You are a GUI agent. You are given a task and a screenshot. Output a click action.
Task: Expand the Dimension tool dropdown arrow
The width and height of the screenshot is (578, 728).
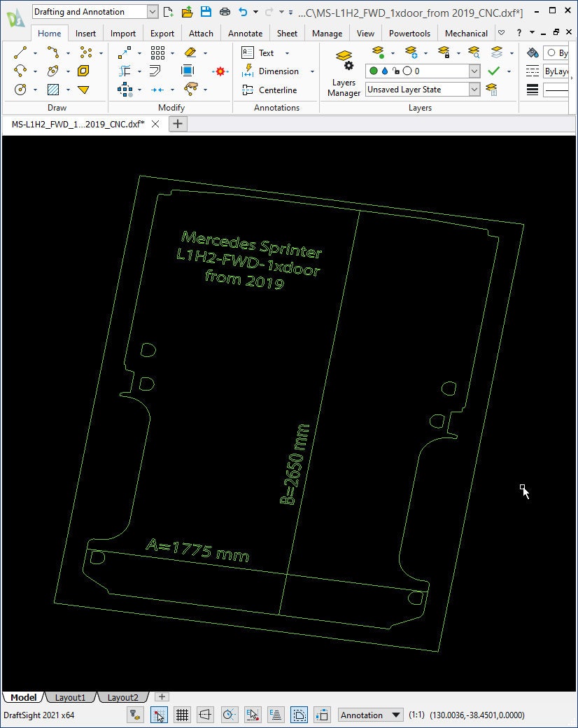(312, 71)
